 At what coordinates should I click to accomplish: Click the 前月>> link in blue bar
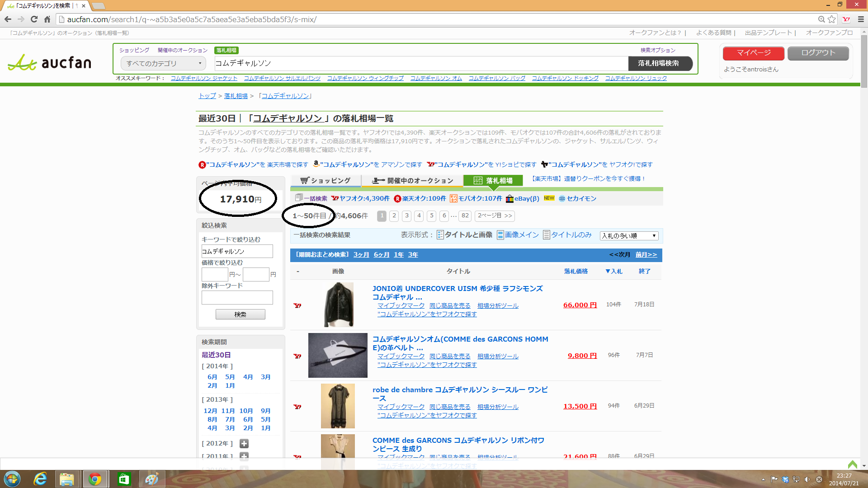click(x=646, y=254)
